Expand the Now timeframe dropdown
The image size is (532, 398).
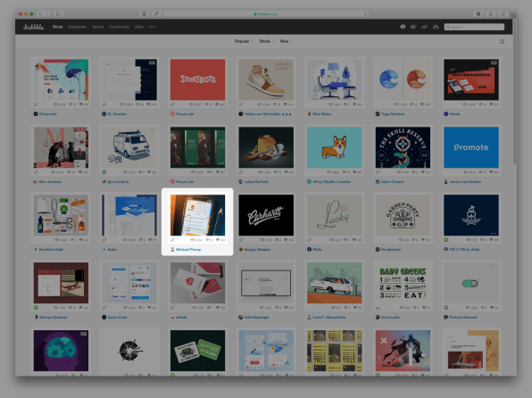click(286, 41)
